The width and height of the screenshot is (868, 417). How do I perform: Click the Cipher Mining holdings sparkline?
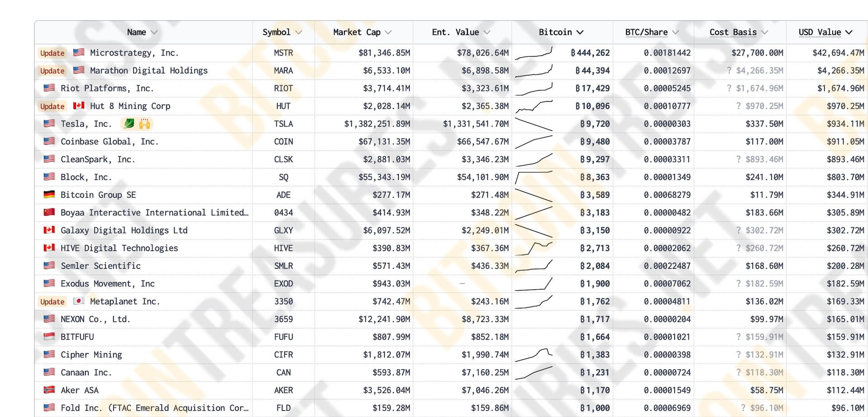pos(534,355)
